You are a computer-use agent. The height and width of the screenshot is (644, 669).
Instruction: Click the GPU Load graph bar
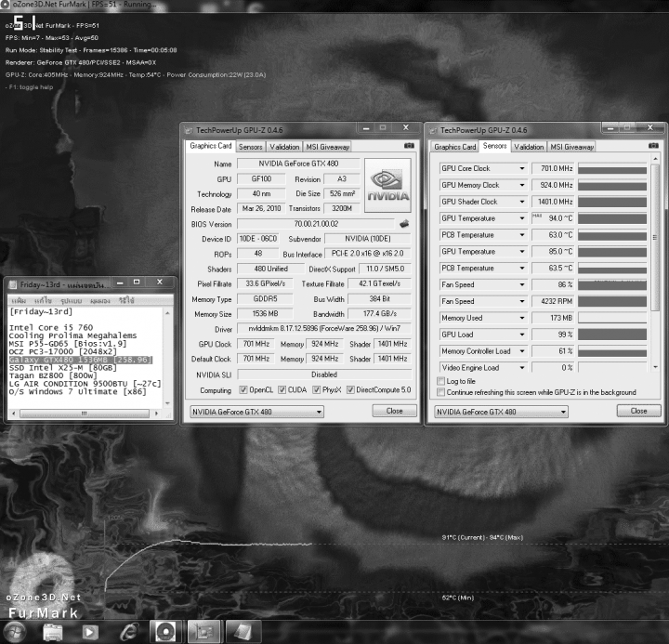pyautogui.click(x=612, y=335)
